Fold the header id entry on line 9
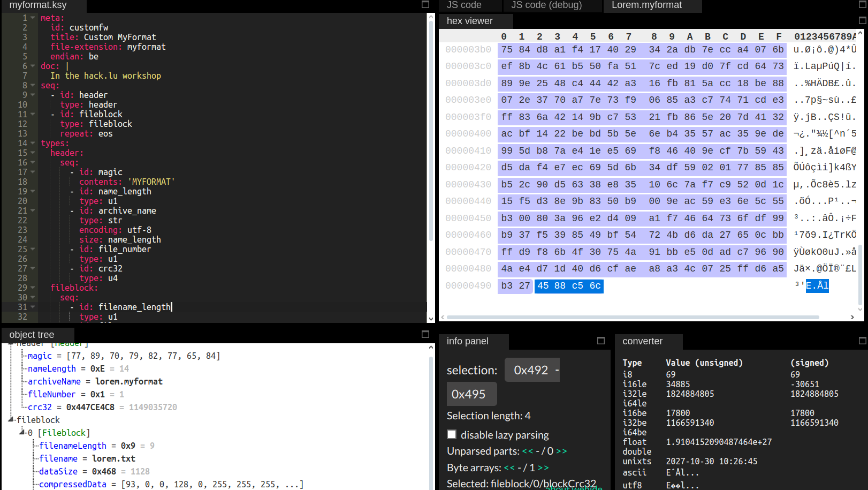This screenshot has width=868, height=490. coord(33,95)
